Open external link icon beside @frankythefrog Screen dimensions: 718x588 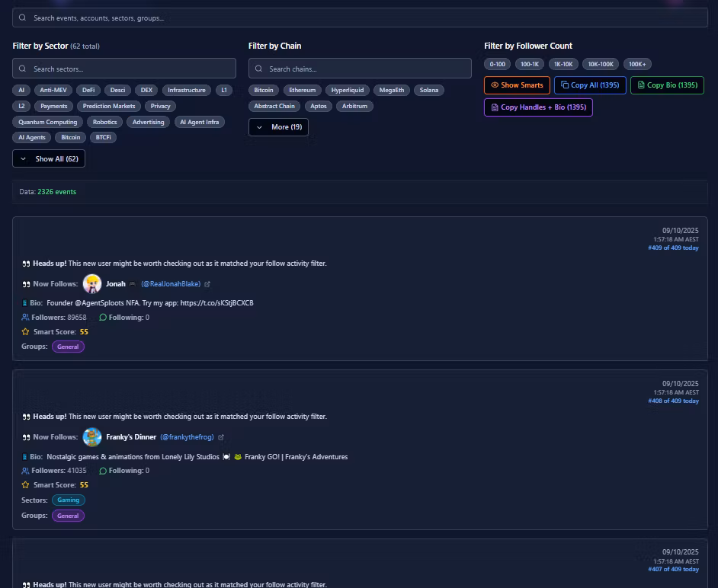[x=220, y=437]
